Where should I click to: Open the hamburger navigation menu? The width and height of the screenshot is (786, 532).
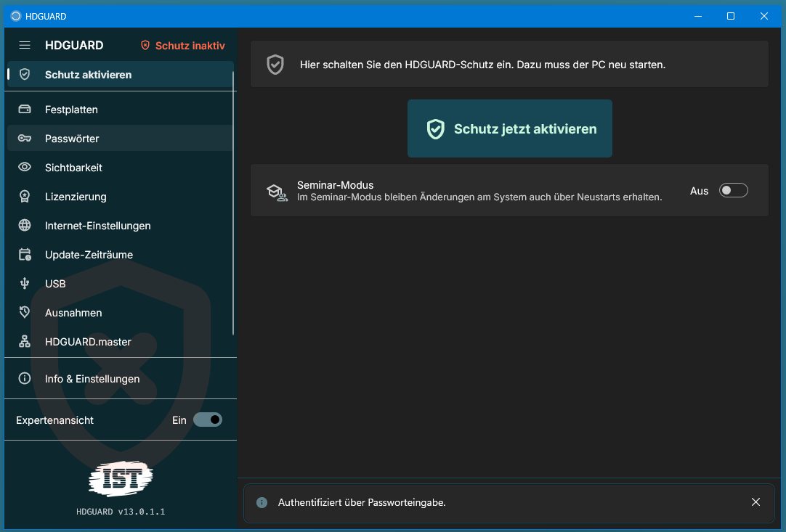pyautogui.click(x=25, y=45)
